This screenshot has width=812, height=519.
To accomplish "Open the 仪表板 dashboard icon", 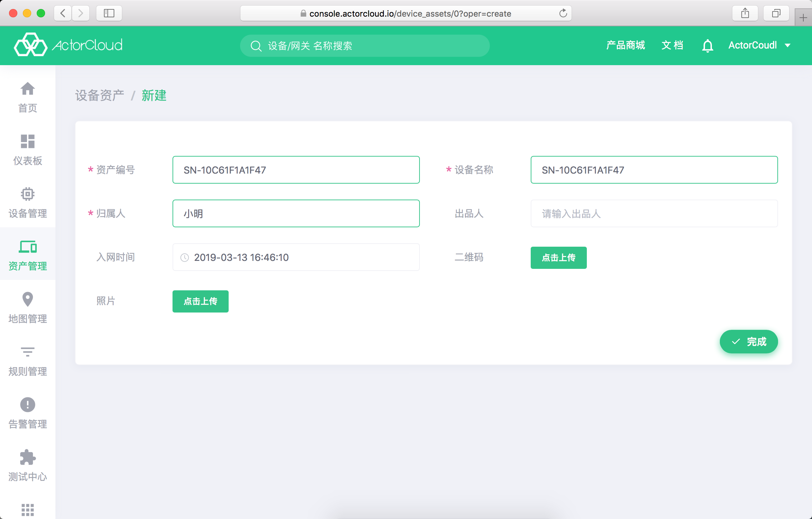I will pyautogui.click(x=28, y=141).
